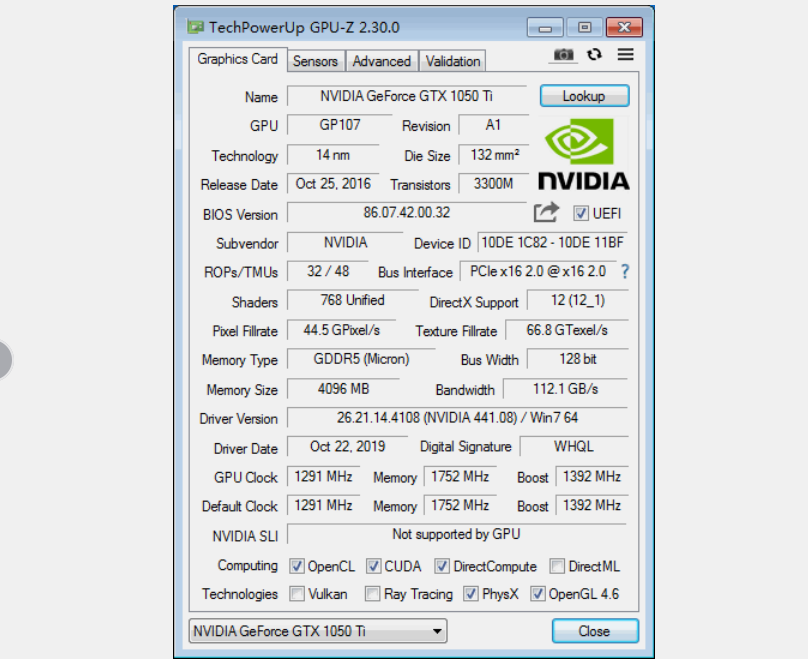Click the Die Size field 132 mm²
Viewport: 808px width, 659px height.
[x=494, y=155]
